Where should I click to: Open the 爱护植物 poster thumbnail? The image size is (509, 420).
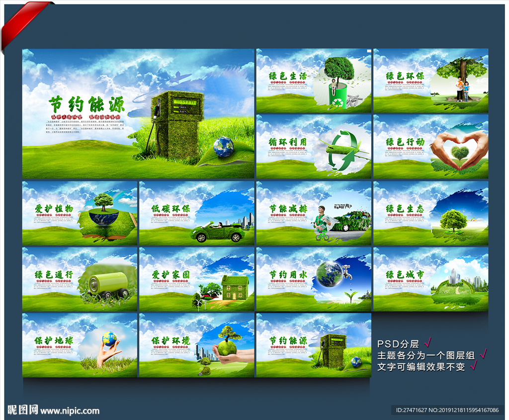click(80, 213)
